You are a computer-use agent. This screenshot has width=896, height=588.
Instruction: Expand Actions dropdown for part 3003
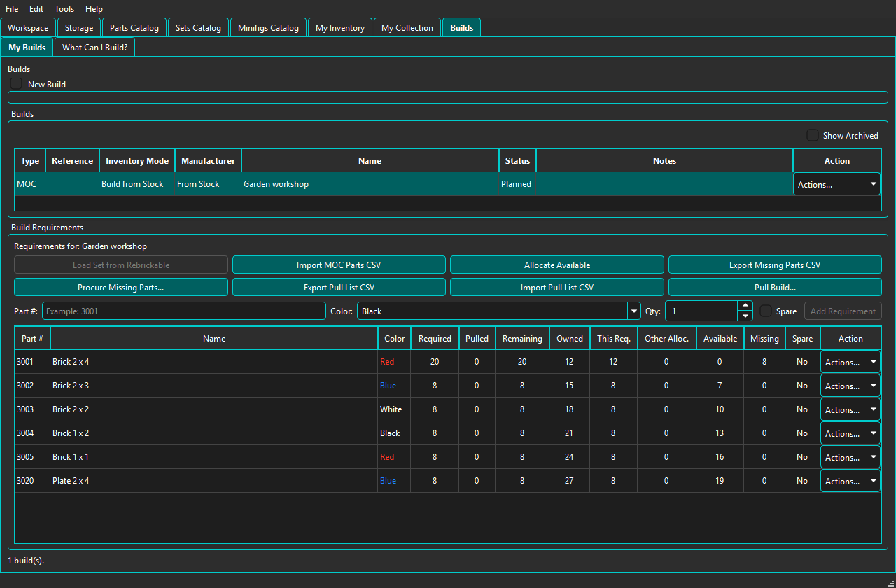pos(873,409)
